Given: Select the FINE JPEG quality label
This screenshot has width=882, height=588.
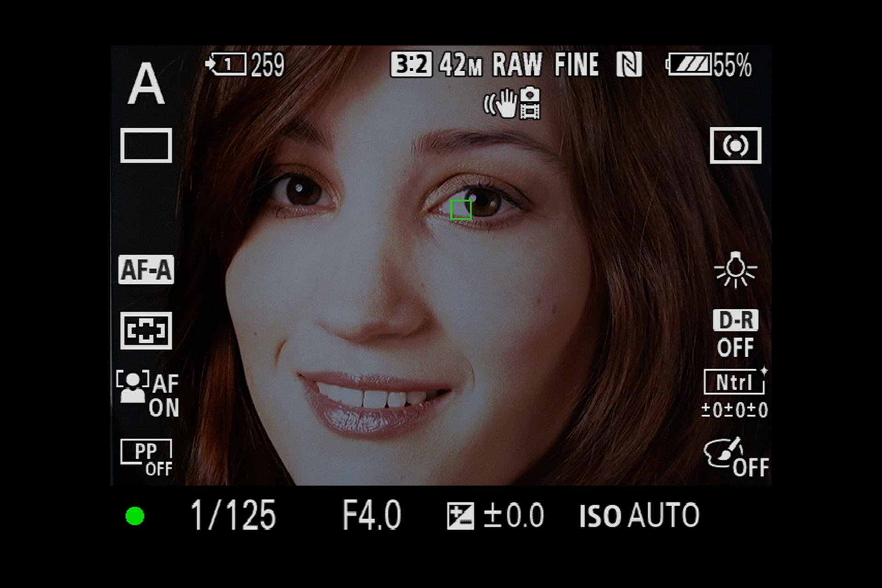Looking at the screenshot, I should point(577,64).
